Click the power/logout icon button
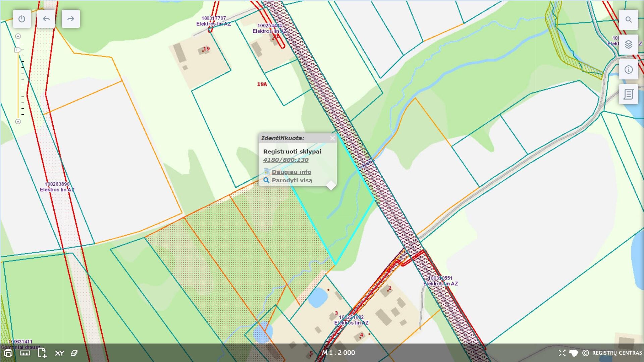The image size is (644, 362). [22, 19]
